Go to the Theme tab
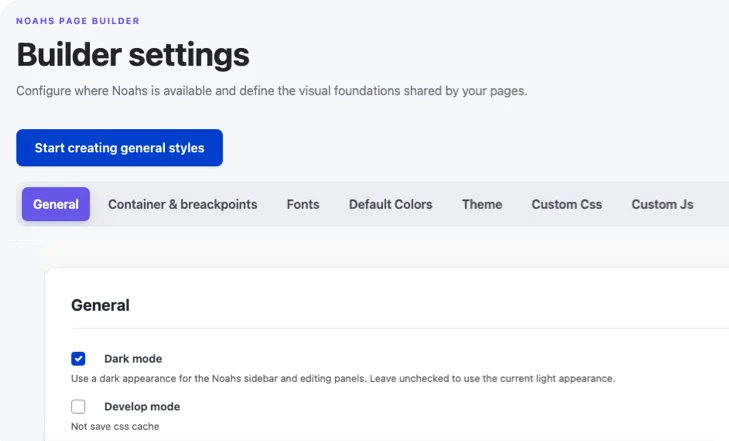The height and width of the screenshot is (441, 729). click(482, 204)
